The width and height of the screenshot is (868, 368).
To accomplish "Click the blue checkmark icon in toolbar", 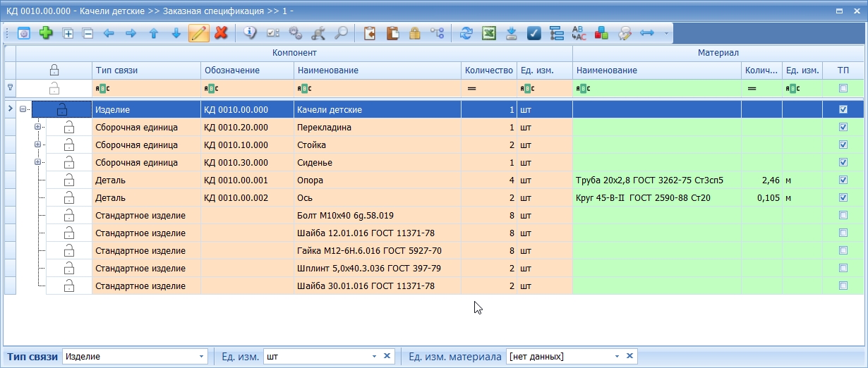I will [x=534, y=33].
